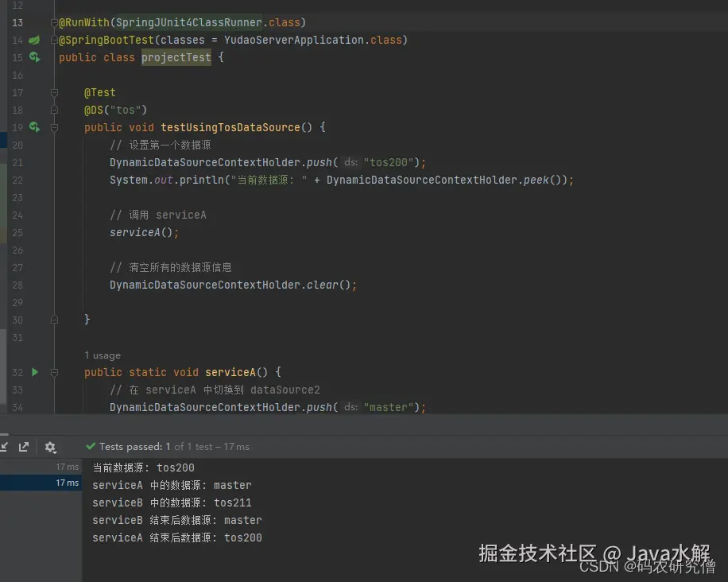
Task: Toggle a breakpoint on line 25 gutter
Action: click(x=40, y=232)
